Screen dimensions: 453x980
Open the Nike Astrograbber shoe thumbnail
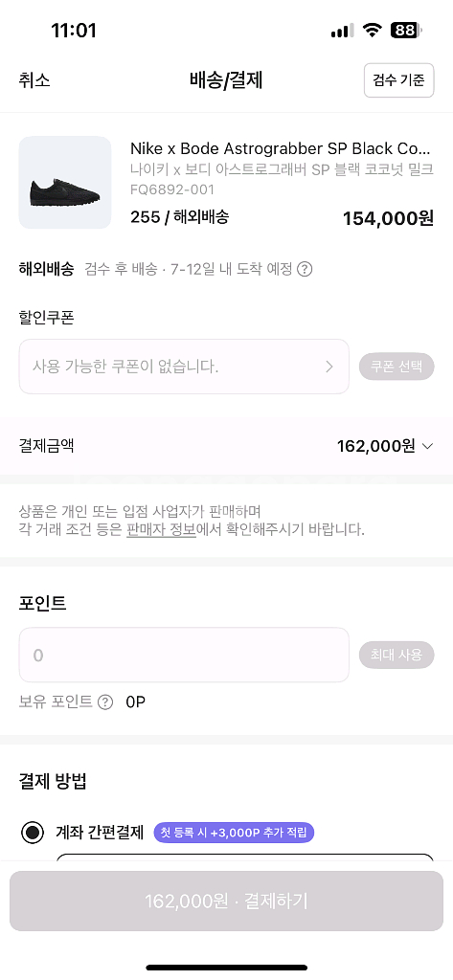tap(65, 183)
